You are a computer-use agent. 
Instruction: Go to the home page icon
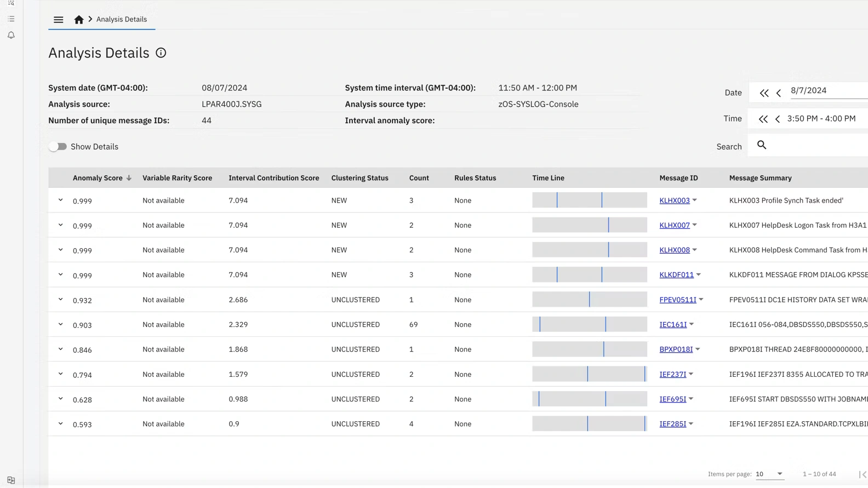79,20
